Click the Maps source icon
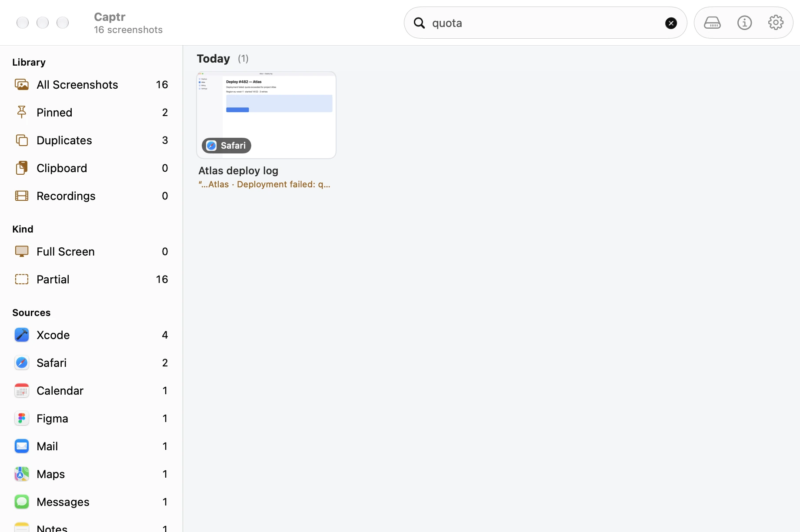800x532 pixels. coord(22,474)
